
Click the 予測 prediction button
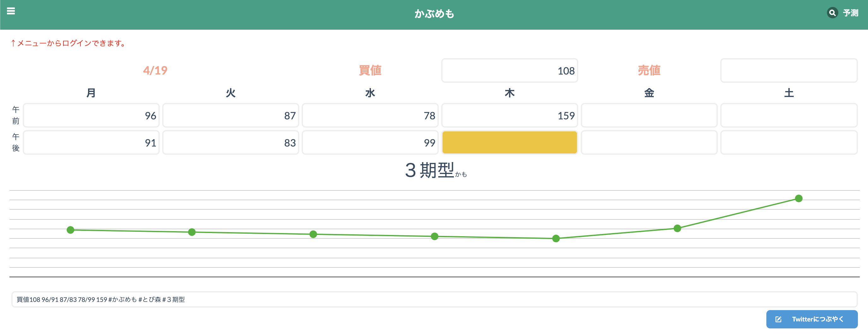850,13
